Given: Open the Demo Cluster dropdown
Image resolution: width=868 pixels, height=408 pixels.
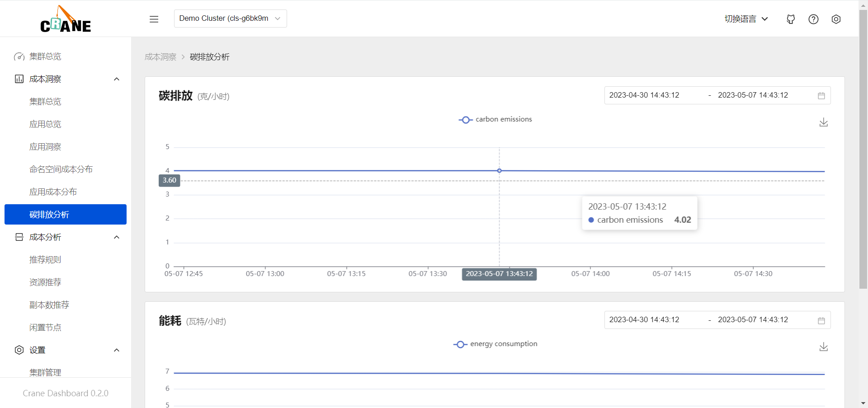Looking at the screenshot, I should click(230, 19).
